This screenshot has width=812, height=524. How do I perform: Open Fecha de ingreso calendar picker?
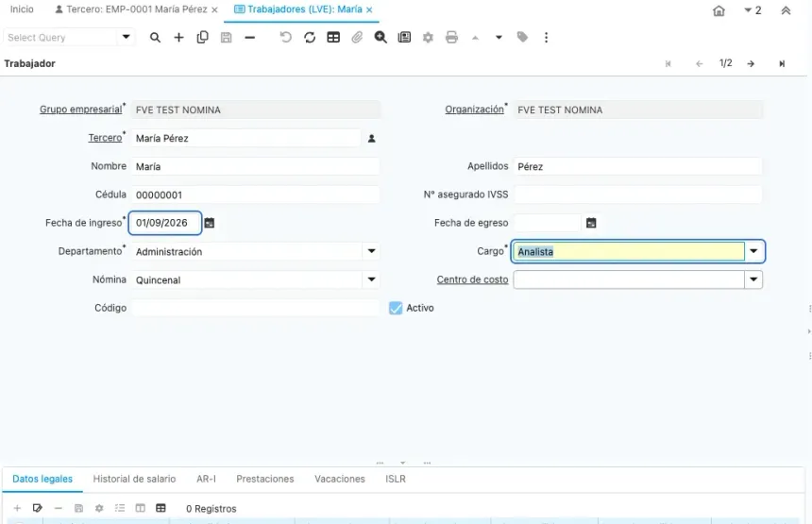[x=210, y=223]
